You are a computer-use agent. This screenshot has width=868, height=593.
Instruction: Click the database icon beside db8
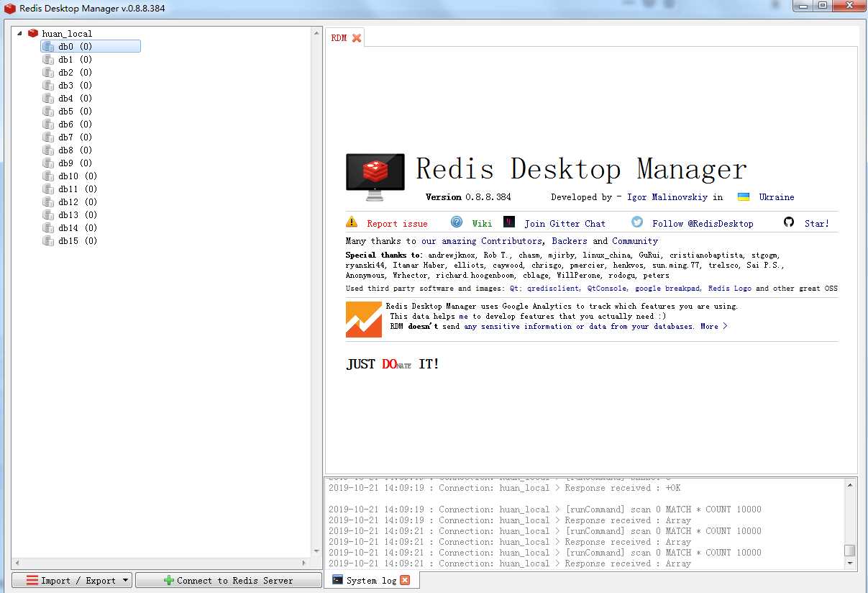pos(48,150)
